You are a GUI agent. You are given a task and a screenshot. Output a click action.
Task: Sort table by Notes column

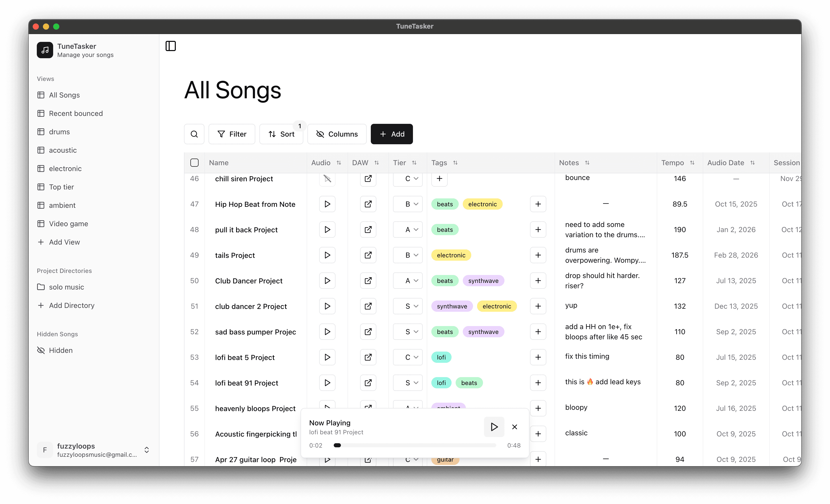coord(587,163)
